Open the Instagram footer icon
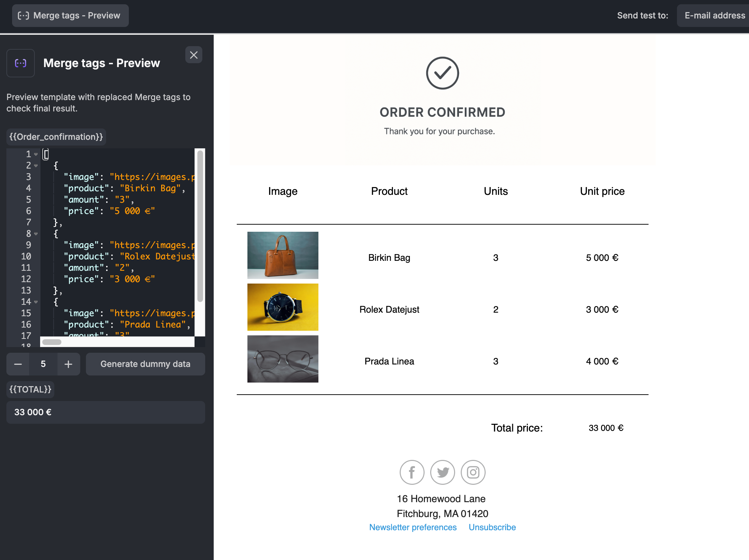749x560 pixels. point(473,472)
